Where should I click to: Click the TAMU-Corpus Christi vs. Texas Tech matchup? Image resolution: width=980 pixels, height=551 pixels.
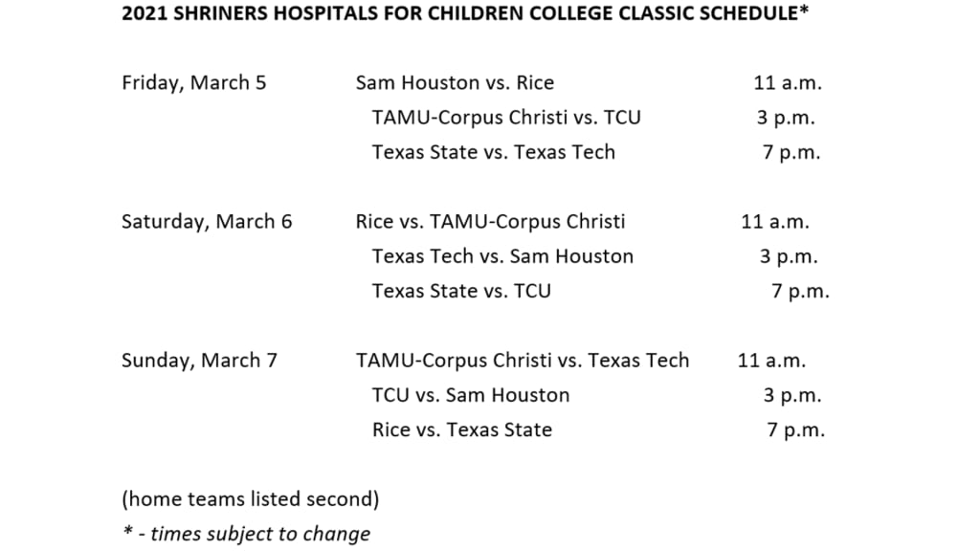[x=523, y=361]
